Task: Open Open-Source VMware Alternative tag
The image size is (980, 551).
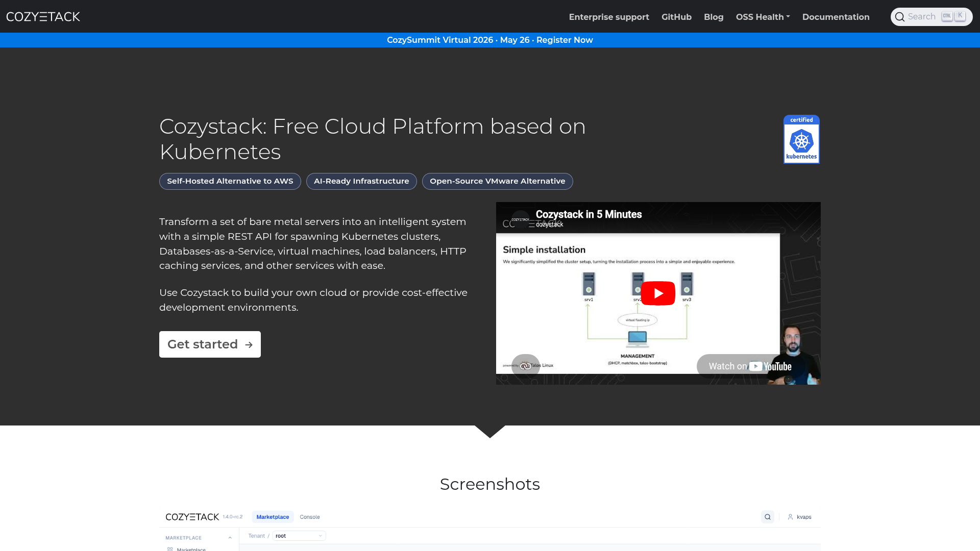Action: (498, 181)
